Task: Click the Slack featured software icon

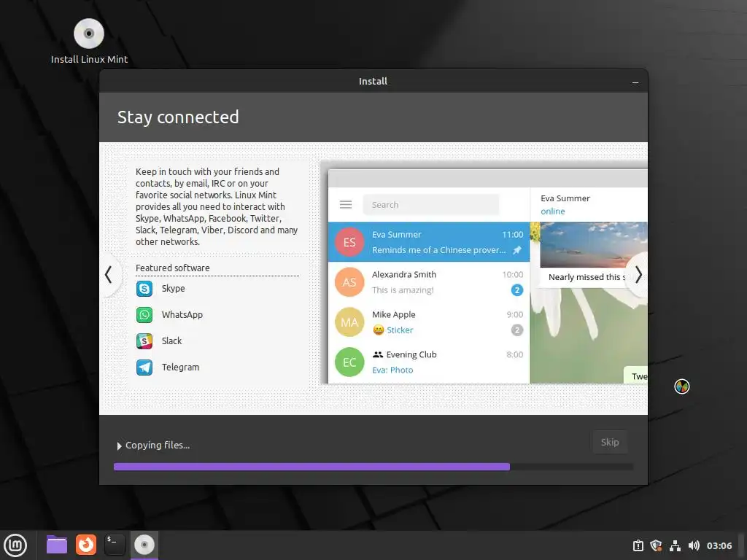Action: coord(144,341)
